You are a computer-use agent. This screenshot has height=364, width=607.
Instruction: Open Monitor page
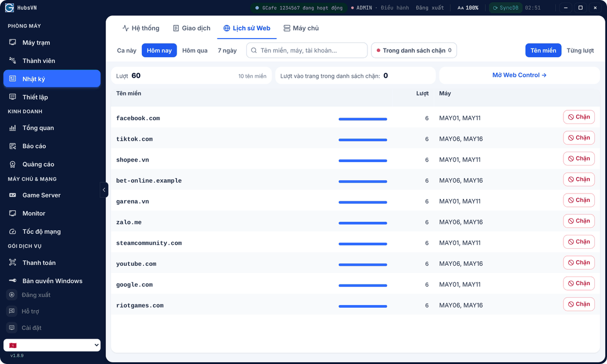pyautogui.click(x=52, y=213)
